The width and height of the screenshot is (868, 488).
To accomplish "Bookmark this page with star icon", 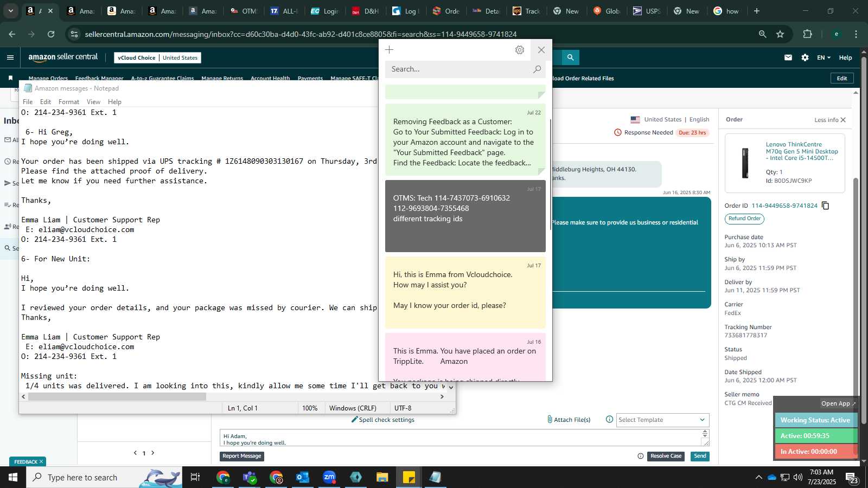I will coord(780,34).
